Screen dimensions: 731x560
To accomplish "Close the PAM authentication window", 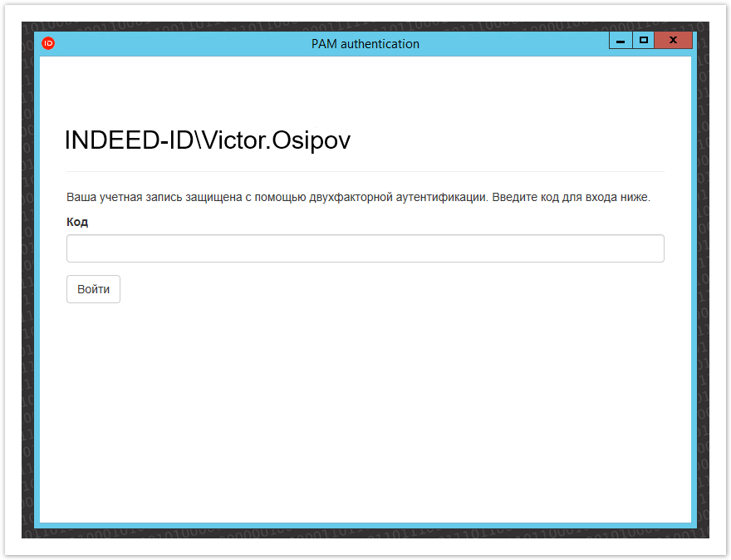I will (x=673, y=41).
